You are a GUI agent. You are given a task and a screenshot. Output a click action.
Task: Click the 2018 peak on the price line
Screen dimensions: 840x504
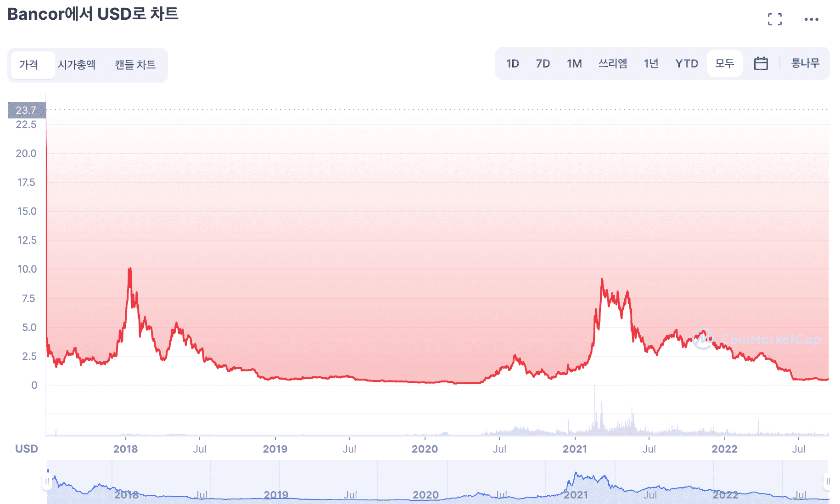[130, 269]
